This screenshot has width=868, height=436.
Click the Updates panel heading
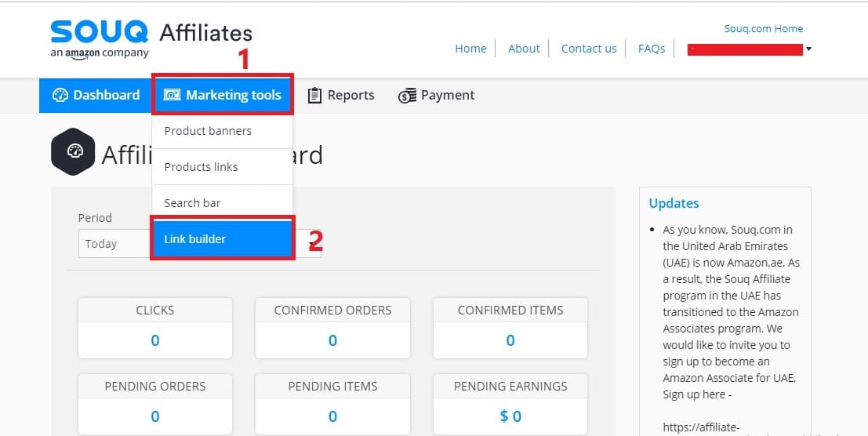674,203
